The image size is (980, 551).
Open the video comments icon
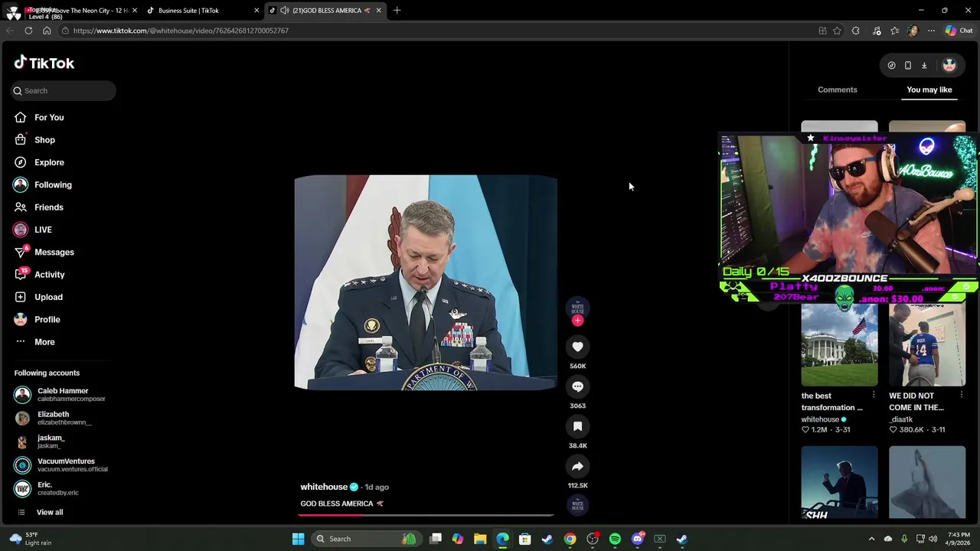577,386
